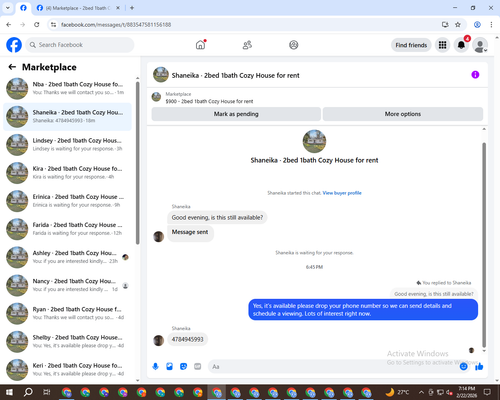Select the Marketplace 2bed 1bath browser tab
This screenshot has height=400, width=500.
(x=78, y=8)
